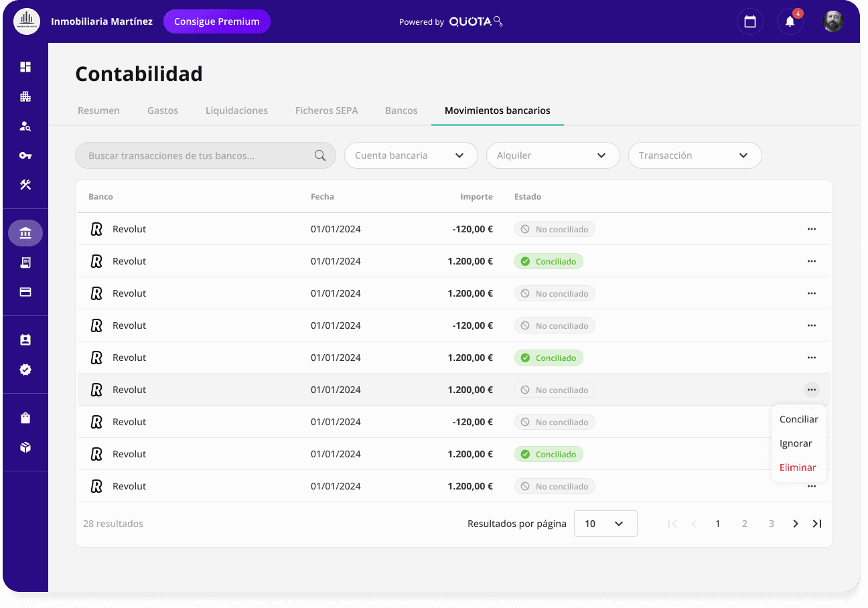Open the Resultados por página dropdown showing 10
This screenshot has height=608, width=868.
pos(605,524)
